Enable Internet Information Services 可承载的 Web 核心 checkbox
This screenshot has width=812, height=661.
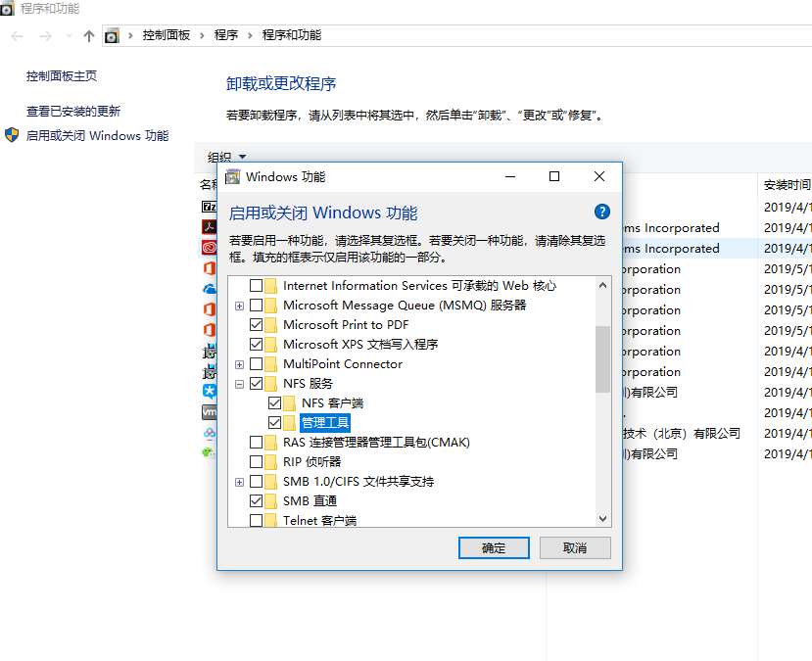[256, 285]
